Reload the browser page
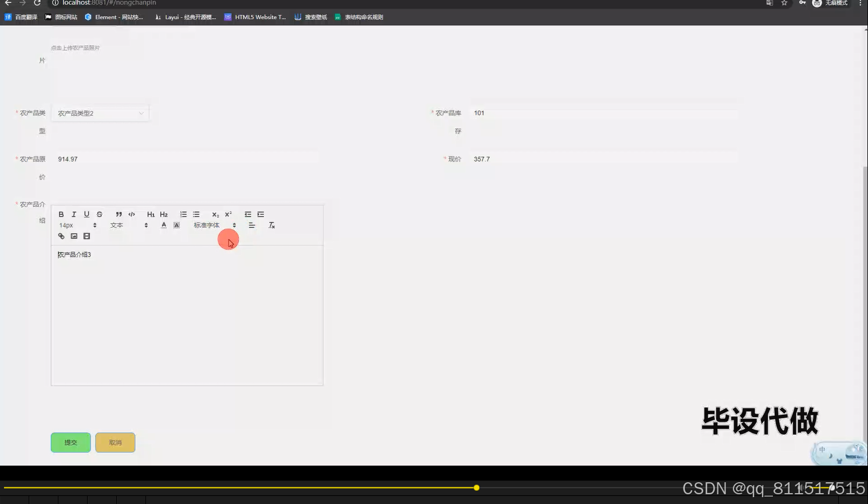 click(37, 3)
